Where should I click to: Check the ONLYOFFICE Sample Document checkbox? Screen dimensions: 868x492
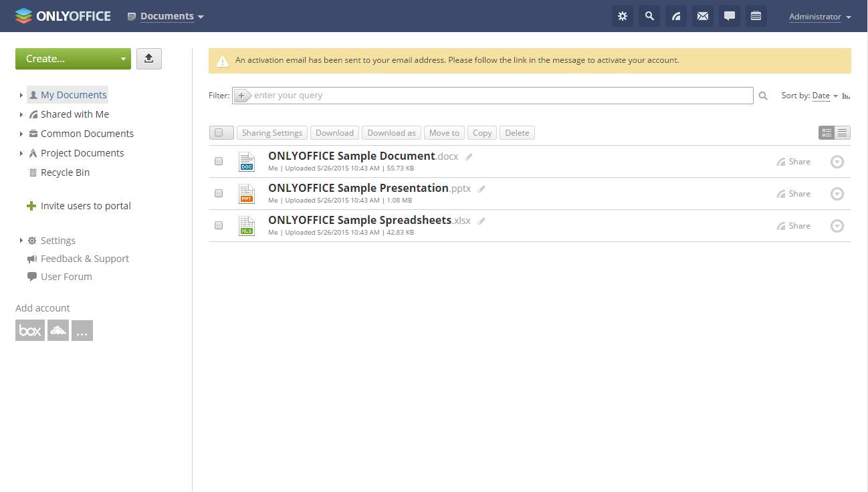coord(219,161)
